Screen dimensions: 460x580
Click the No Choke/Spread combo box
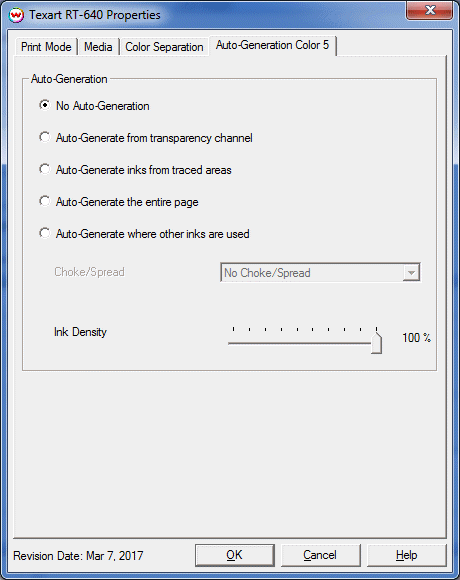(x=320, y=273)
